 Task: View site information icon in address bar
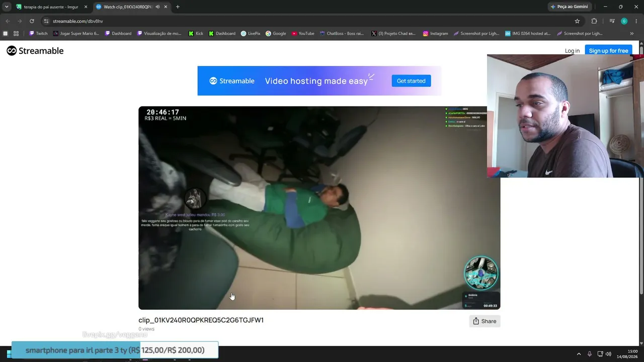46,21
